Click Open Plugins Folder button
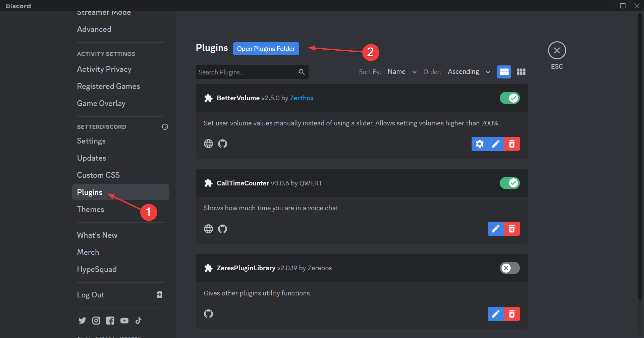The height and width of the screenshot is (338, 644). pyautogui.click(x=266, y=49)
